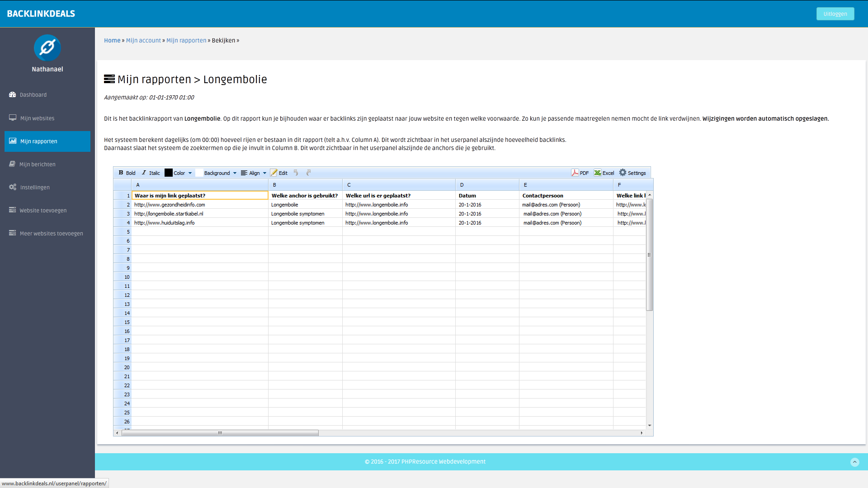The height and width of the screenshot is (488, 868).
Task: Click the Align text icon
Action: point(244,173)
